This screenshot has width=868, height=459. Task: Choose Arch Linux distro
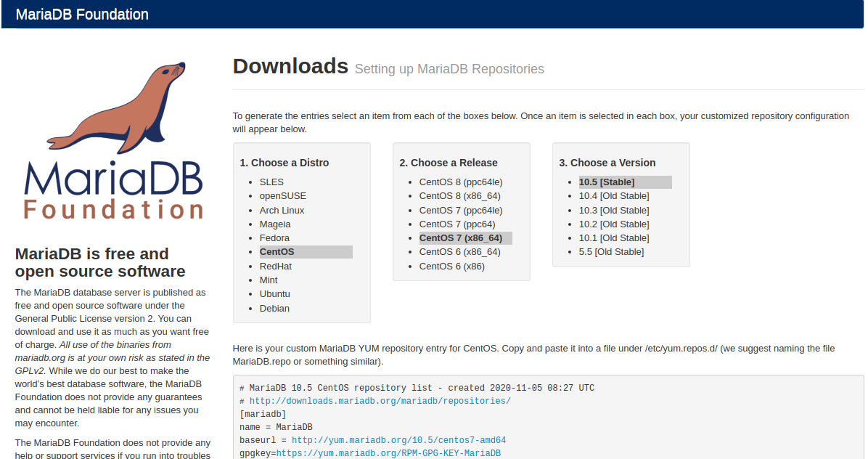pyautogui.click(x=282, y=210)
